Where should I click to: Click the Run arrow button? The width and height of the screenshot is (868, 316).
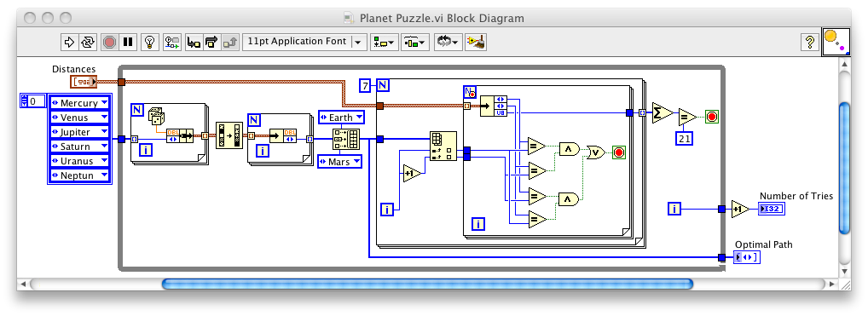tap(70, 42)
